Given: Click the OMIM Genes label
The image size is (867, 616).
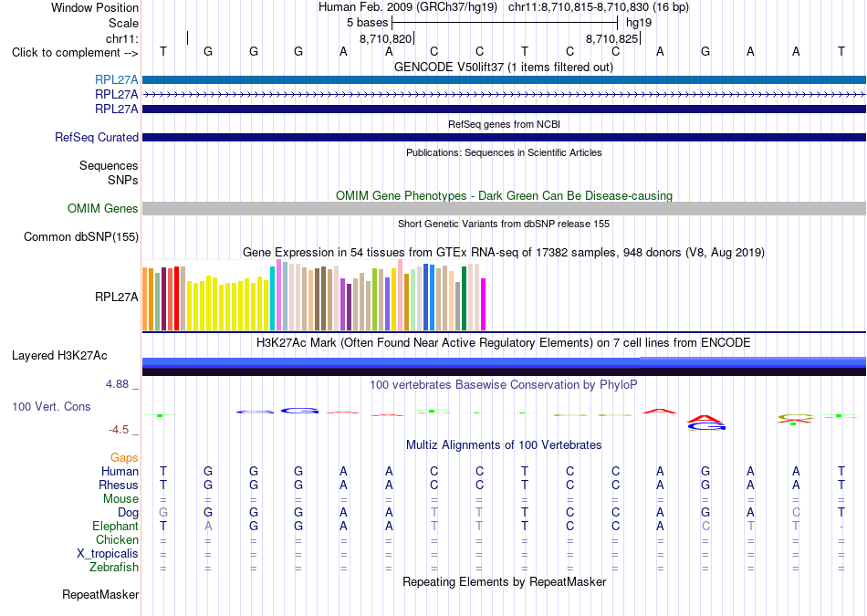Looking at the screenshot, I should coord(102,208).
